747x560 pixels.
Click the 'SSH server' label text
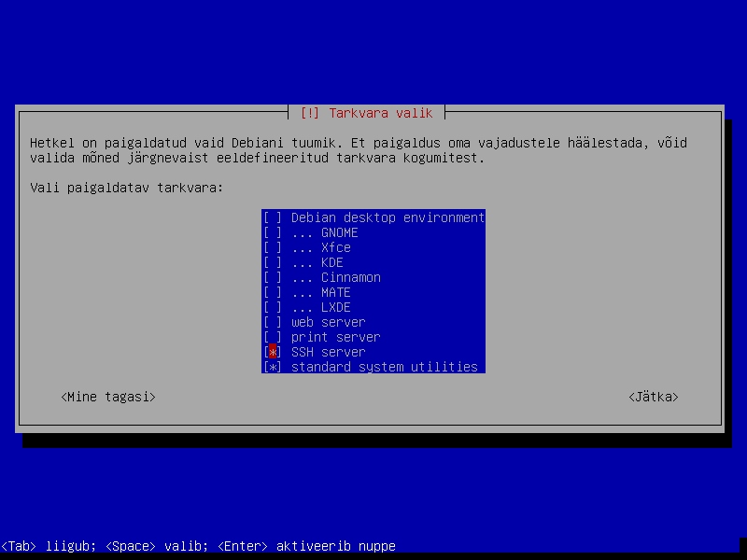[x=329, y=352]
